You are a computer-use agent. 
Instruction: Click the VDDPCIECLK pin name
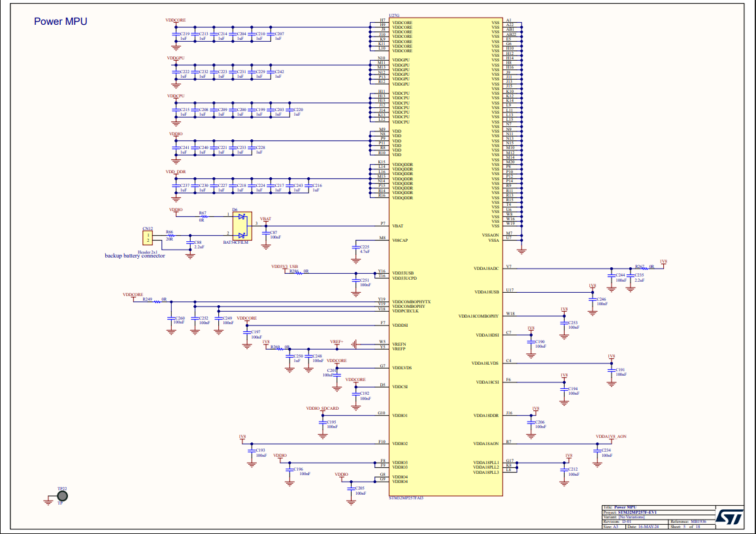coord(406,311)
